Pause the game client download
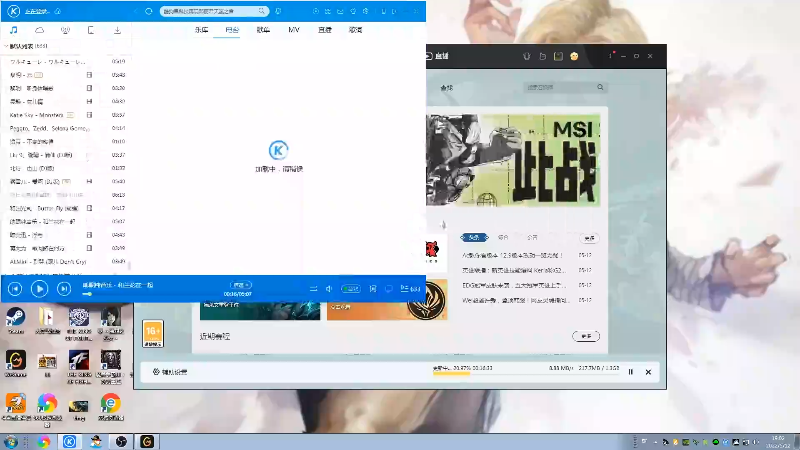 pos(631,372)
